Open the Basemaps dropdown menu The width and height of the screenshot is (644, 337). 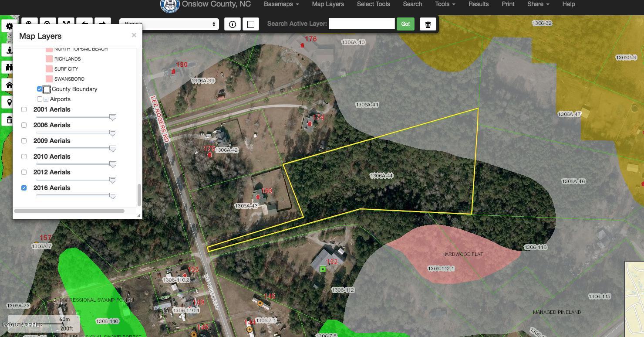[281, 4]
